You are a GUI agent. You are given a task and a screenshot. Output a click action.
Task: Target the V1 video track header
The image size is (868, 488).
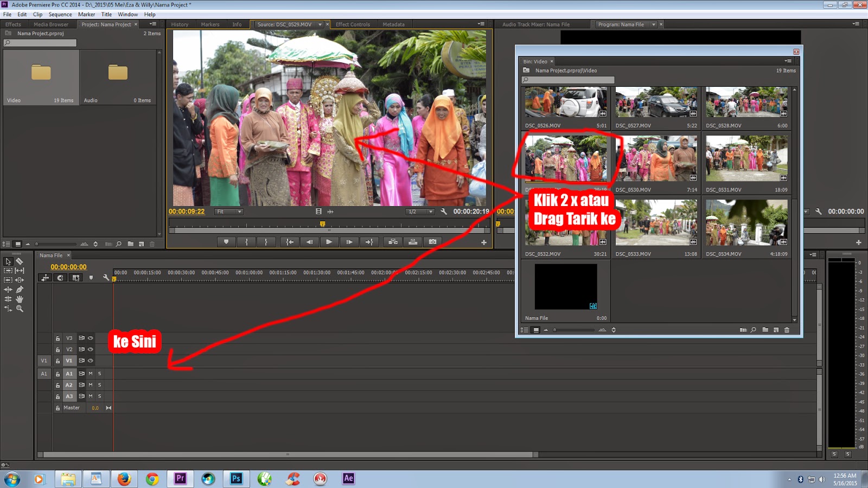coord(69,361)
